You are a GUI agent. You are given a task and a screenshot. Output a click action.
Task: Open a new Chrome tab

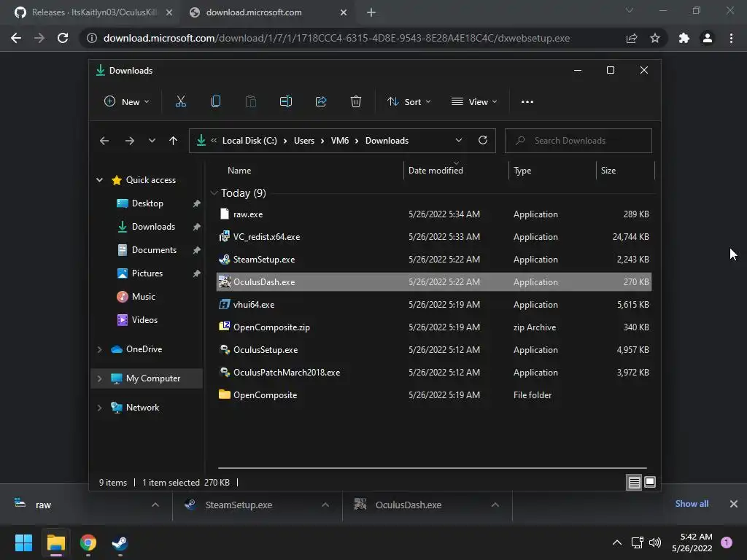click(x=371, y=13)
